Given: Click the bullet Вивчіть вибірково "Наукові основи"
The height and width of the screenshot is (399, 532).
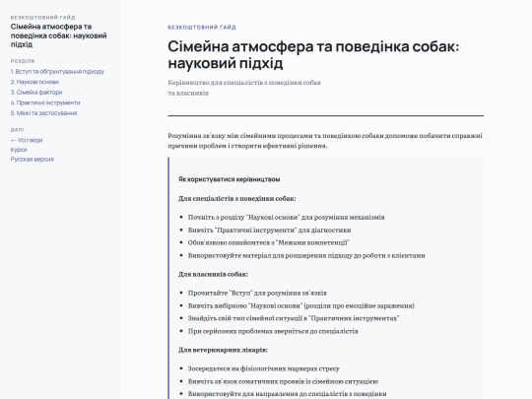Looking at the screenshot, I should point(300,305).
